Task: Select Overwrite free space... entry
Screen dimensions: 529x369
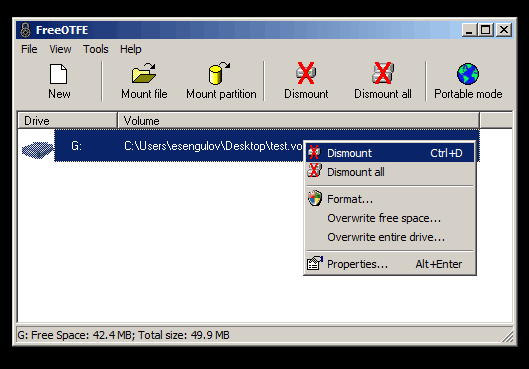Action: (x=390, y=218)
